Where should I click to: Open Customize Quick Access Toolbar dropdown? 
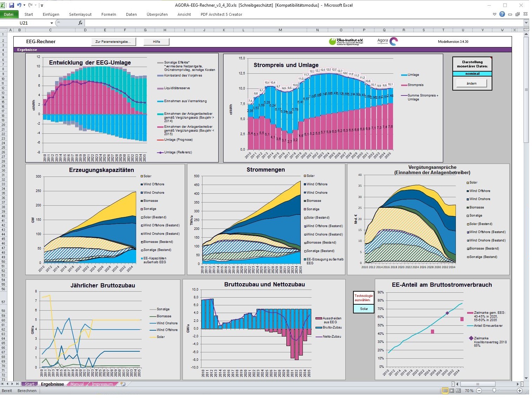42,5
